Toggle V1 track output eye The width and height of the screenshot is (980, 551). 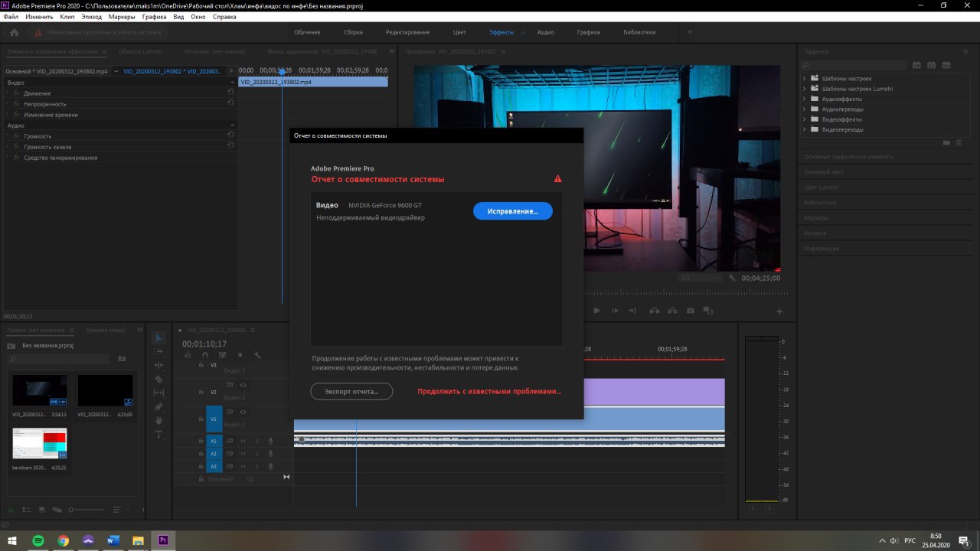coord(243,412)
